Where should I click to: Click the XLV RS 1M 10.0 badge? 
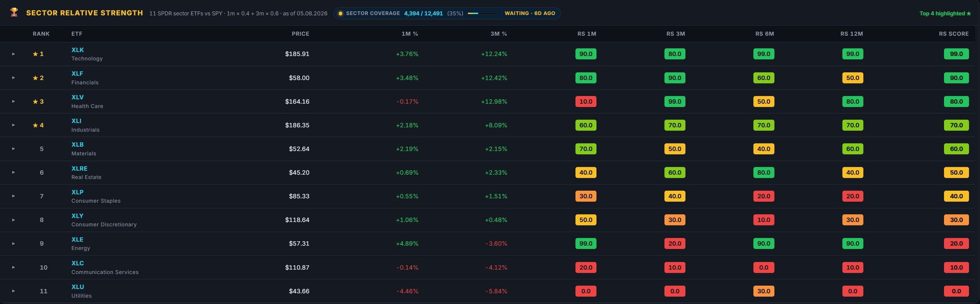tap(586, 101)
